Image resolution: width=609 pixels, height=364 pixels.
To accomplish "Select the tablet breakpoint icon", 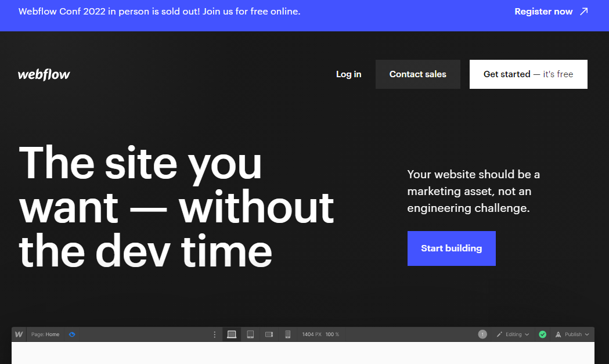I will (251, 334).
